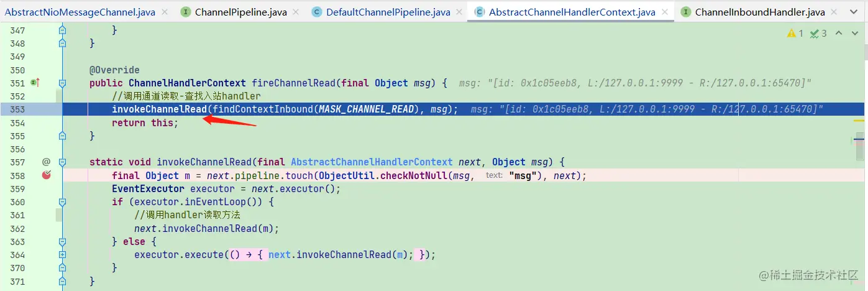The height and width of the screenshot is (291, 868).
Task: Collapse invokeChannelRead method fold marker line 357
Action: click(x=62, y=162)
